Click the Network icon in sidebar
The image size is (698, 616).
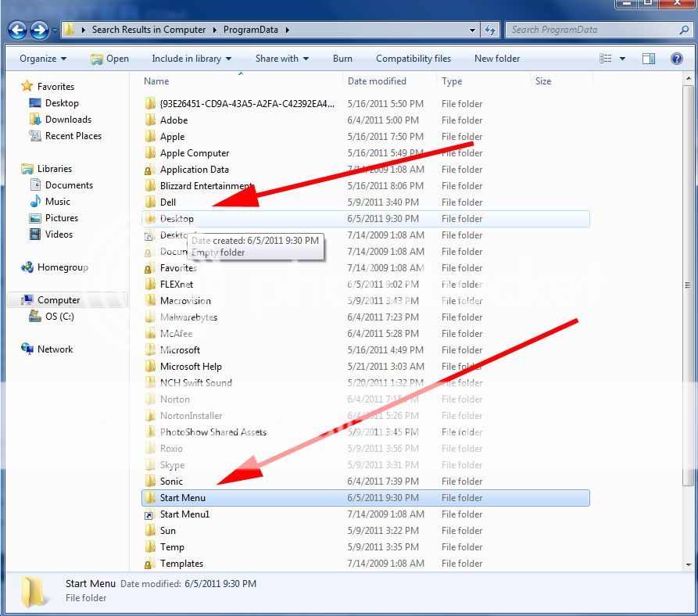pyautogui.click(x=27, y=349)
